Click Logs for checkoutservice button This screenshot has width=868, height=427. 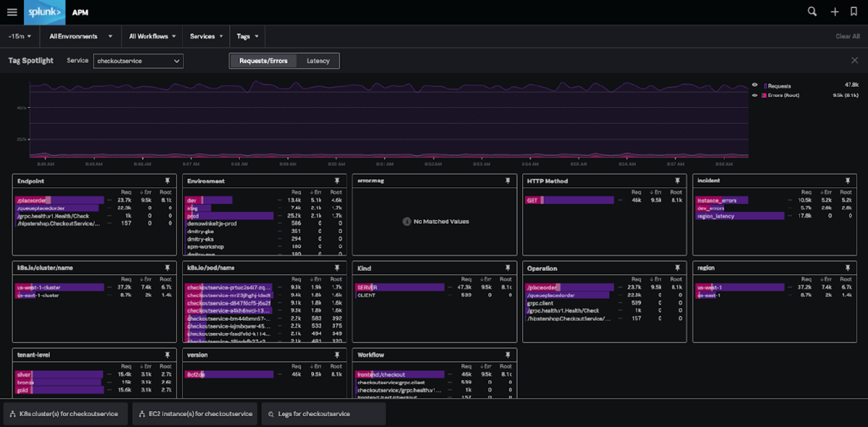tap(323, 414)
